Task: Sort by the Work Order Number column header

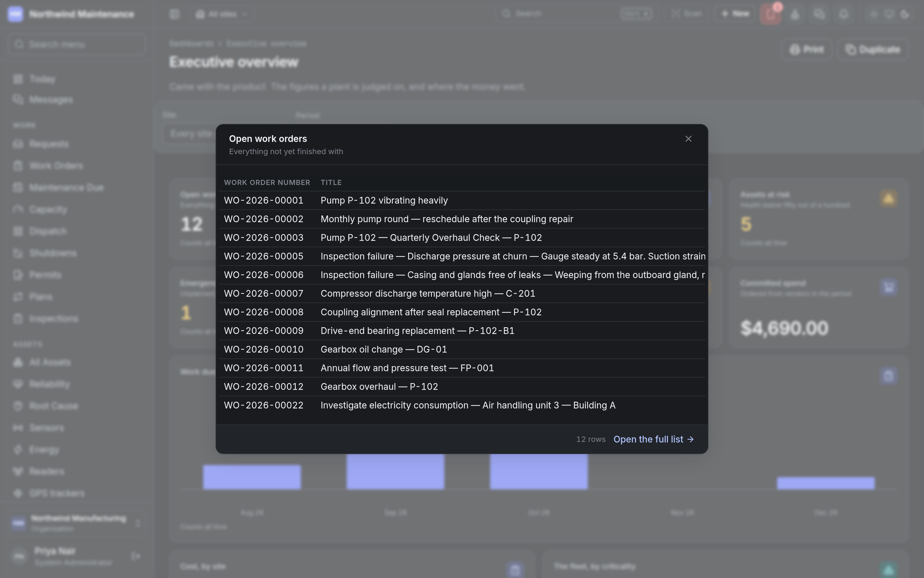Action: (x=267, y=182)
